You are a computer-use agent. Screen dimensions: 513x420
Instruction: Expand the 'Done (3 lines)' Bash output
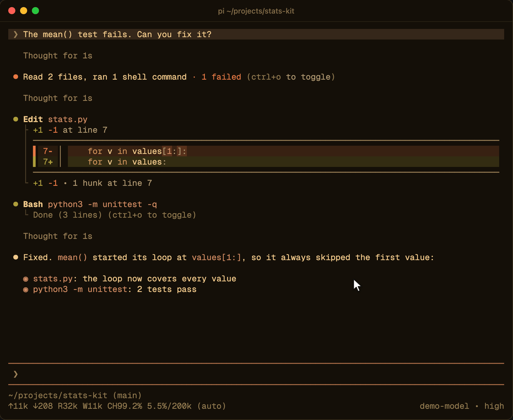(115, 215)
